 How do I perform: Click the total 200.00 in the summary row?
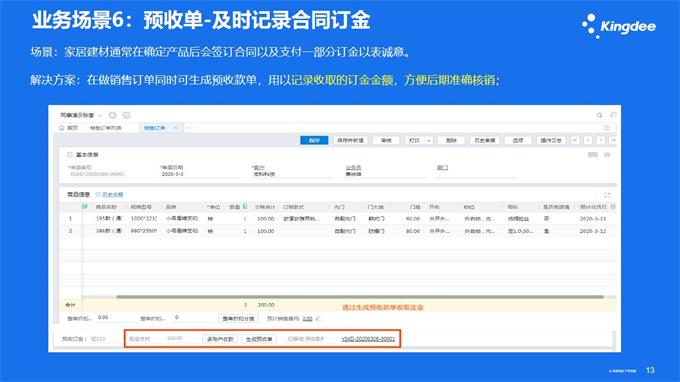coord(266,305)
